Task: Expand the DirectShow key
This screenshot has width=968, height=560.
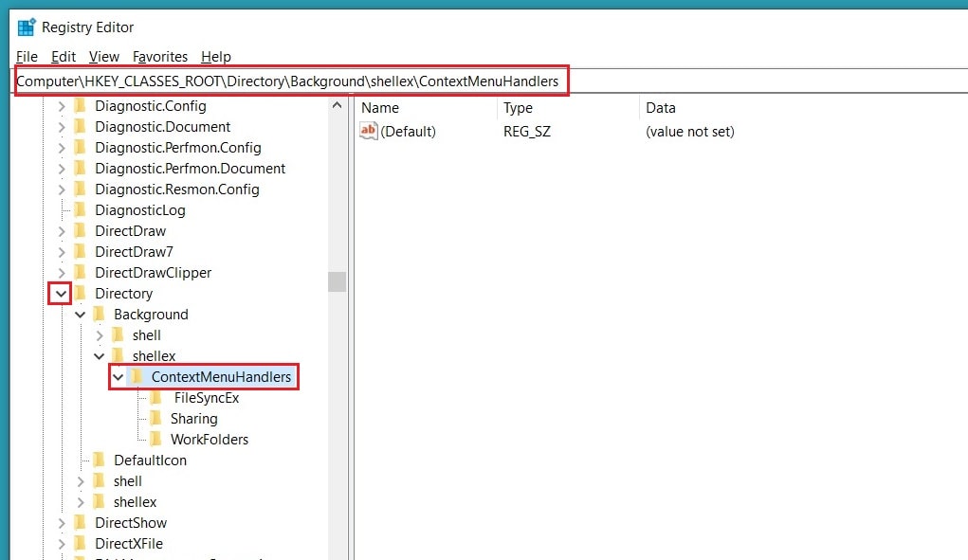Action: pos(61,523)
